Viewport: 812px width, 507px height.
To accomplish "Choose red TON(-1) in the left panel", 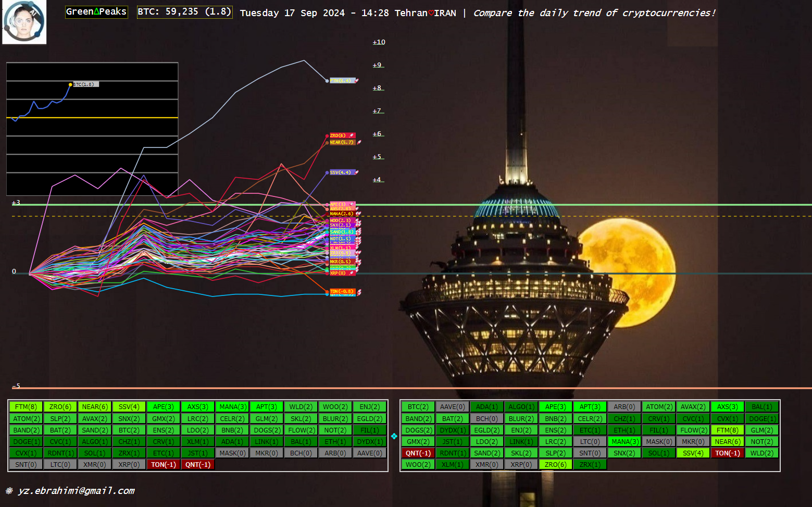I will click(164, 464).
